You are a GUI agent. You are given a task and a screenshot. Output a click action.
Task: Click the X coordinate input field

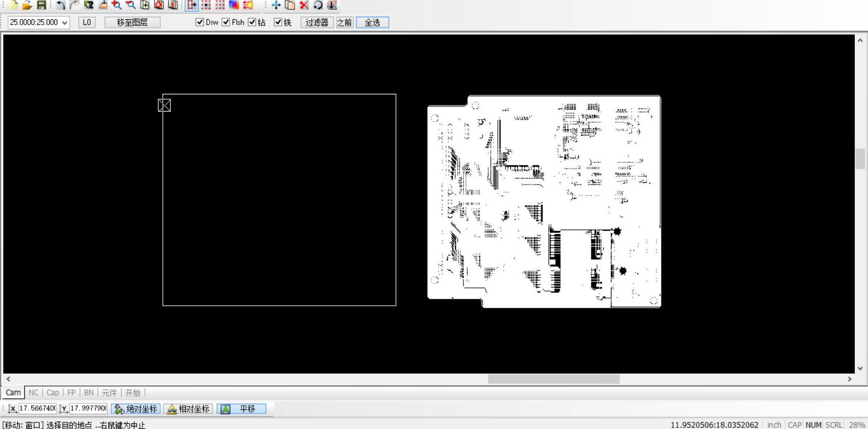point(37,408)
